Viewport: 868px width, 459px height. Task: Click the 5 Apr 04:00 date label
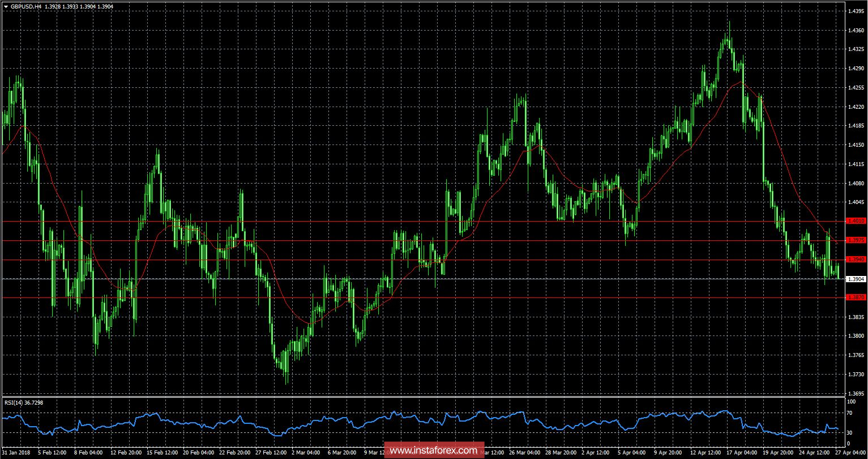(632, 453)
